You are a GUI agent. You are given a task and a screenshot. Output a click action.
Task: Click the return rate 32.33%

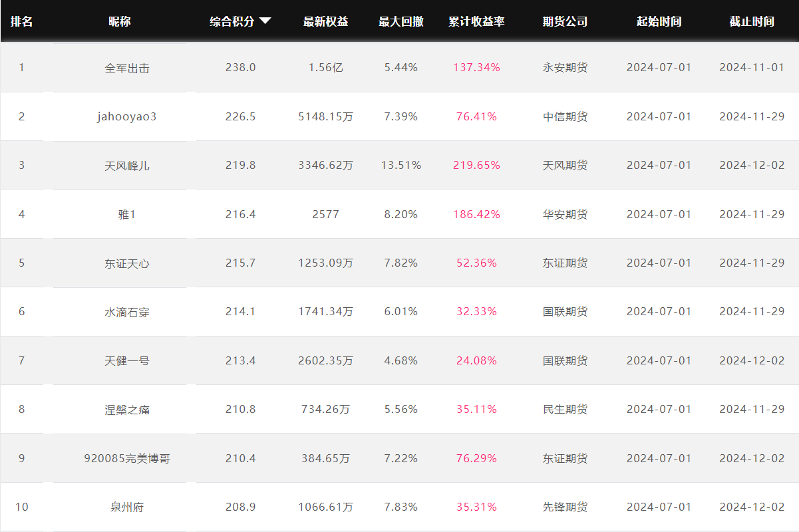(x=476, y=311)
